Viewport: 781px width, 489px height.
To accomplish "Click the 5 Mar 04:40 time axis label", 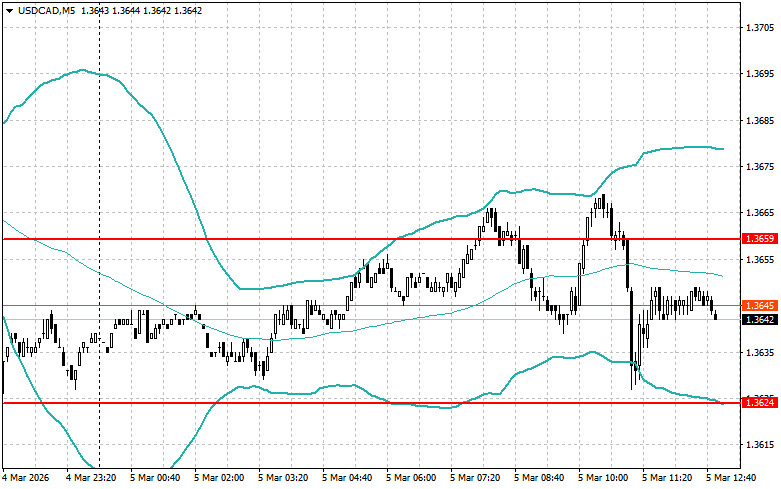I will (x=347, y=478).
